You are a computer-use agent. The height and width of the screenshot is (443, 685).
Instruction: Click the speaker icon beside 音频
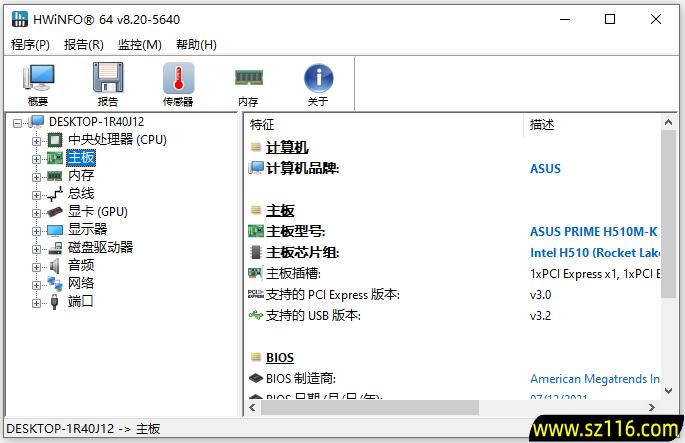click(x=55, y=265)
